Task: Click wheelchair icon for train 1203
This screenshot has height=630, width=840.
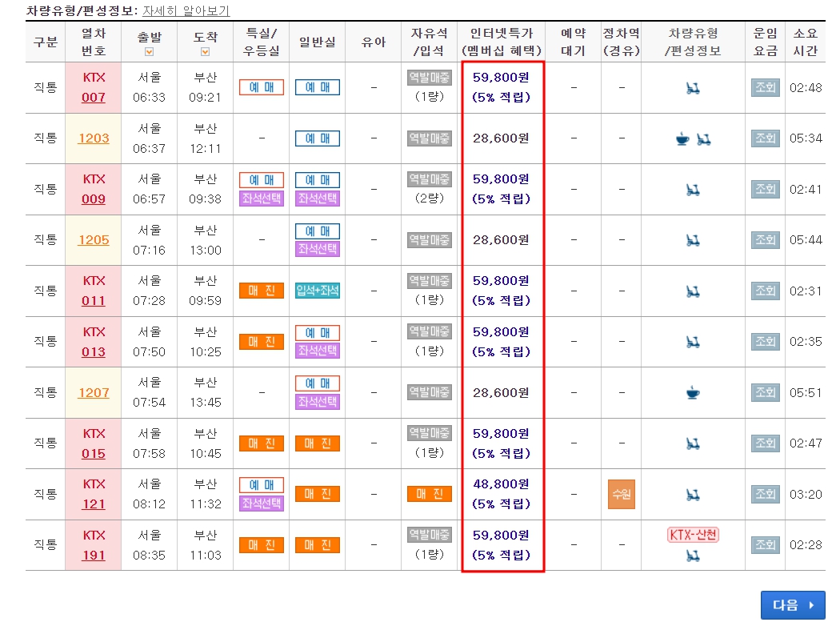Action: point(703,139)
